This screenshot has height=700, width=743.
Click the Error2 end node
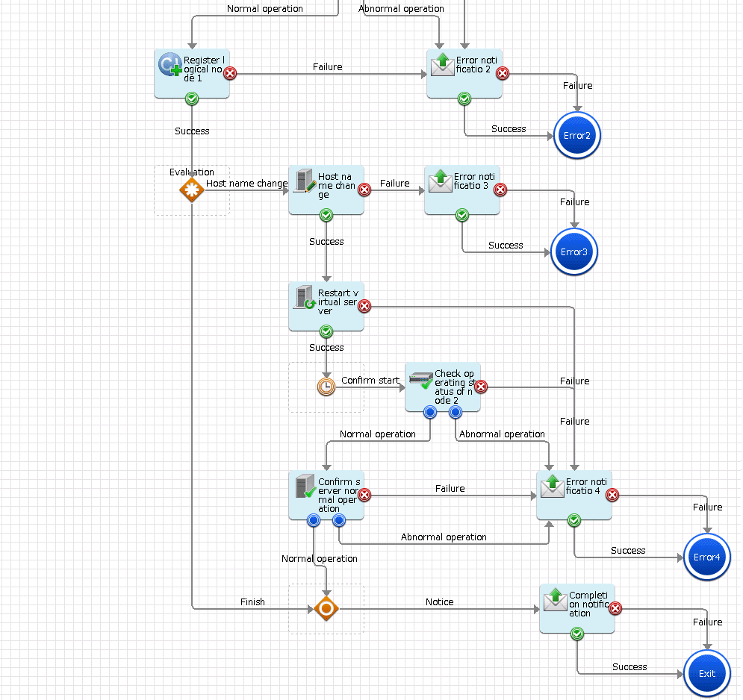coord(576,136)
